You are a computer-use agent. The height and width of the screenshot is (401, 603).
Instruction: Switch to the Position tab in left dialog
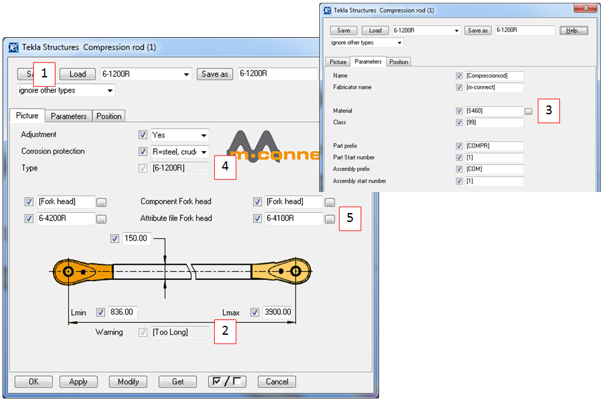point(109,116)
